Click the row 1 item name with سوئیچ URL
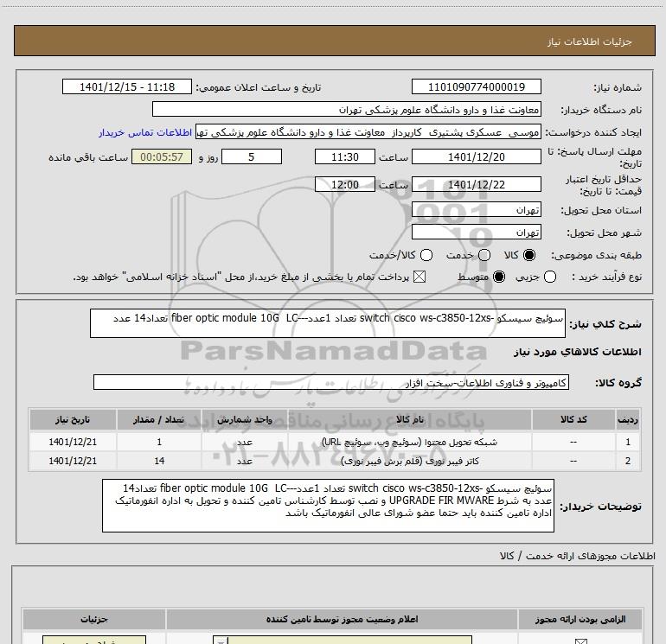Viewport: 666px width, 644px height. point(409,442)
